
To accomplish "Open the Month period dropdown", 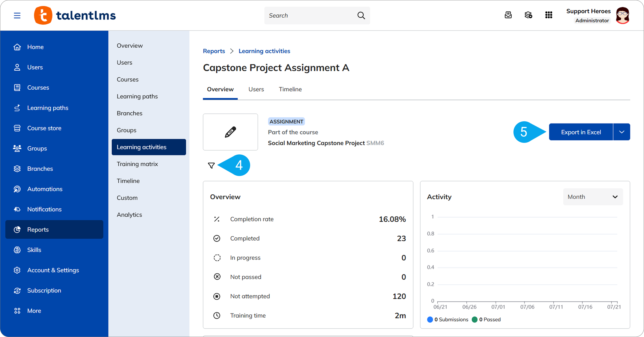I will 593,197.
